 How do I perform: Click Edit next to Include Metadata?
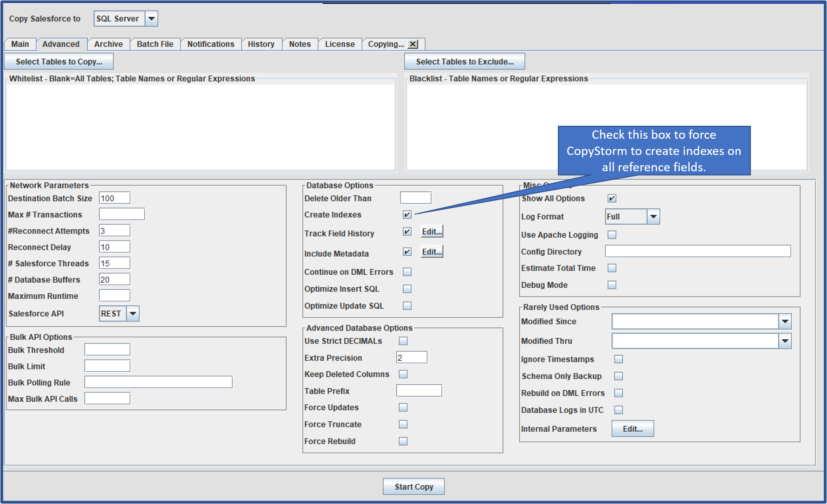point(432,252)
